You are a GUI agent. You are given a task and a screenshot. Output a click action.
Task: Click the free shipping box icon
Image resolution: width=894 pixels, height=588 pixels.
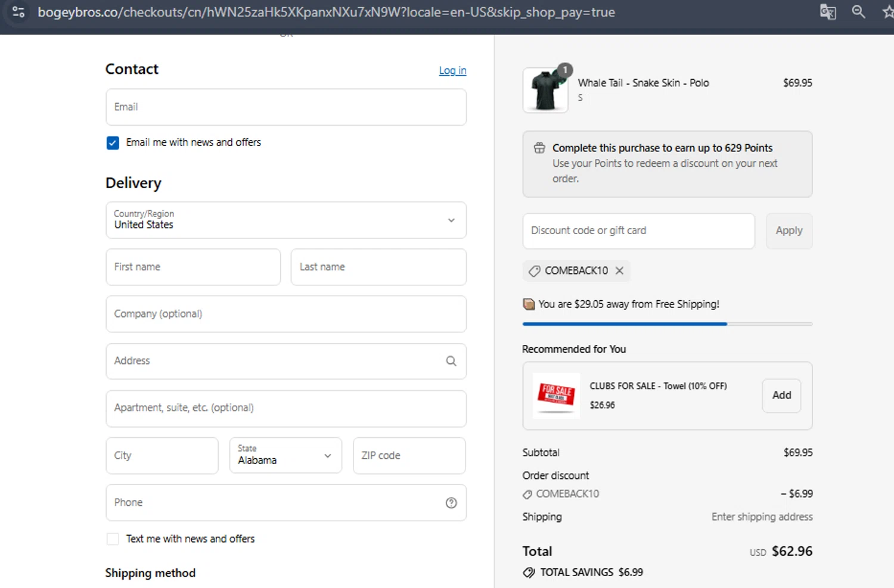(529, 304)
